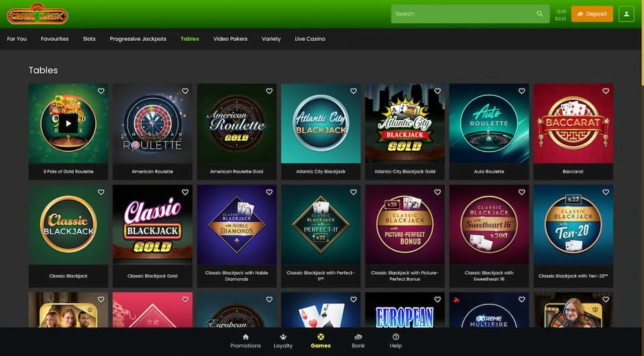Screen dimensions: 644x356
Task: Open the Variety tab
Action: pyautogui.click(x=271, y=39)
